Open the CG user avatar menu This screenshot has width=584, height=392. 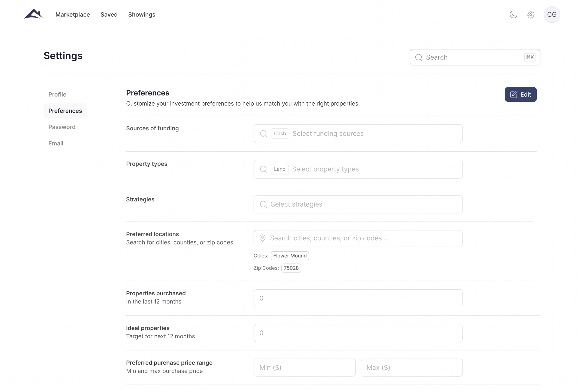pos(552,15)
